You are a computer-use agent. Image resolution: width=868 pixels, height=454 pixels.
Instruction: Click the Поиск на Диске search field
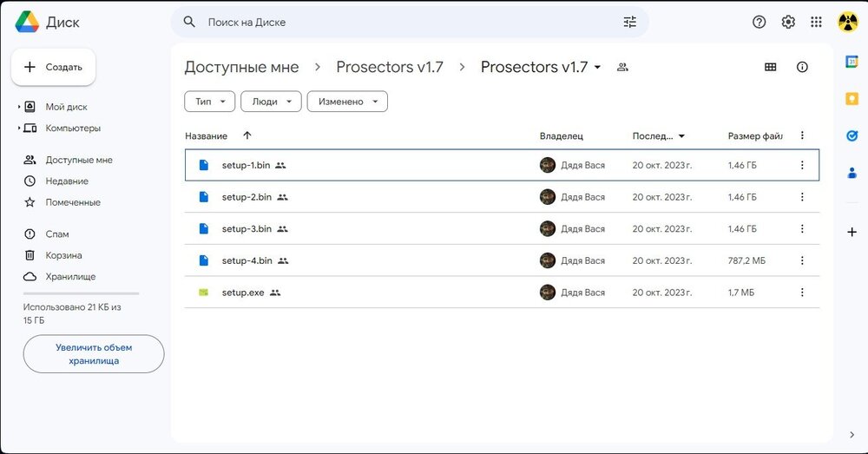tap(408, 22)
